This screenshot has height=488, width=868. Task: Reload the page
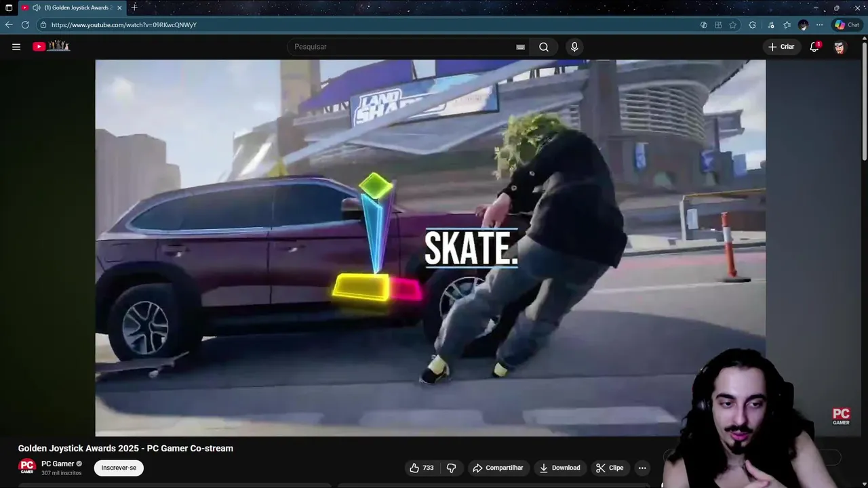pyautogui.click(x=25, y=25)
